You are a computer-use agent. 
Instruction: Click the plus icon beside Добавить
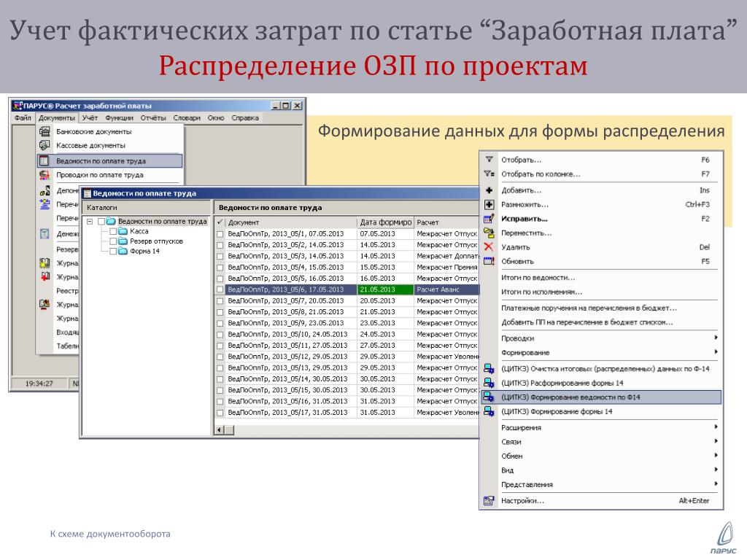click(489, 190)
